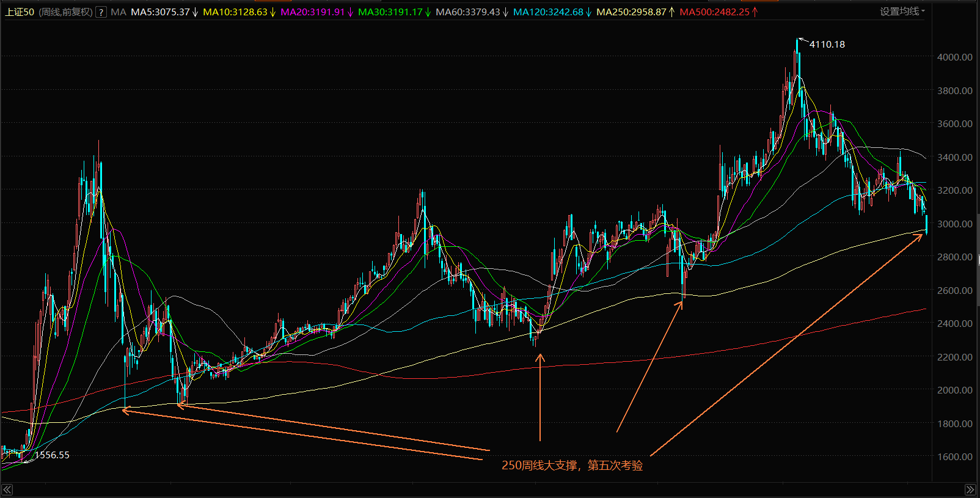Screen dimensions: 980x498
Task: Click the gray MA indicator label
Action: [x=119, y=12]
